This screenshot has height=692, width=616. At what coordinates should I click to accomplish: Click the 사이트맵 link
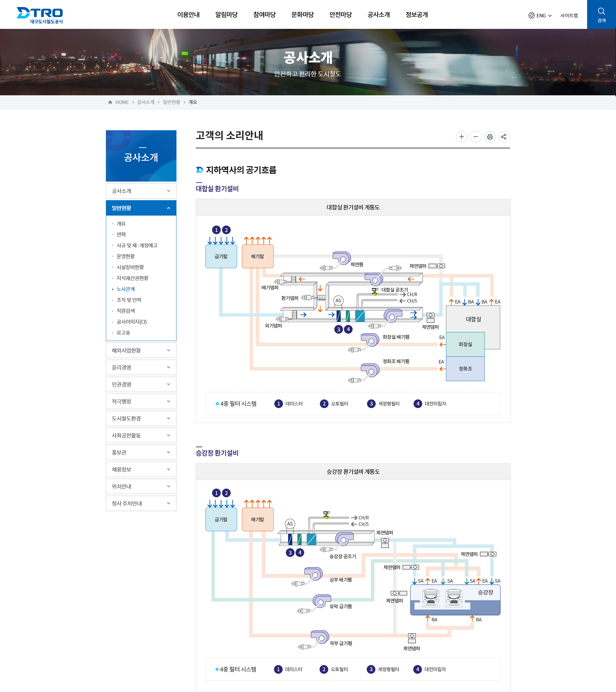(569, 16)
